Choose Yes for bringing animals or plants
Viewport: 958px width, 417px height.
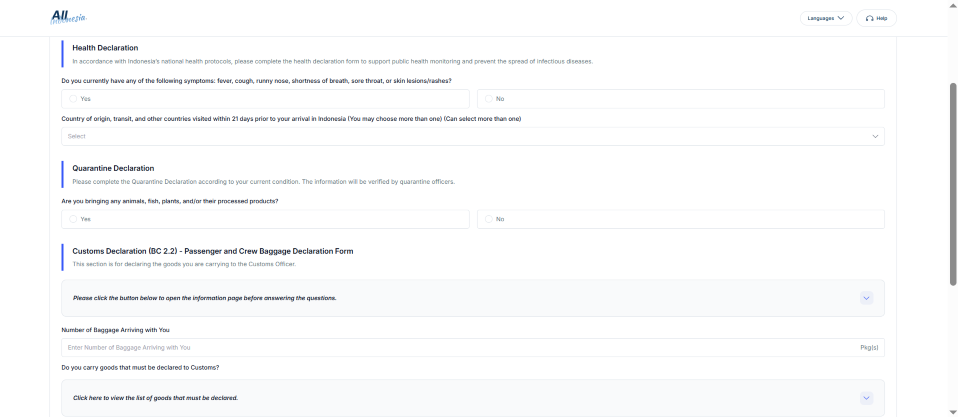pos(73,219)
